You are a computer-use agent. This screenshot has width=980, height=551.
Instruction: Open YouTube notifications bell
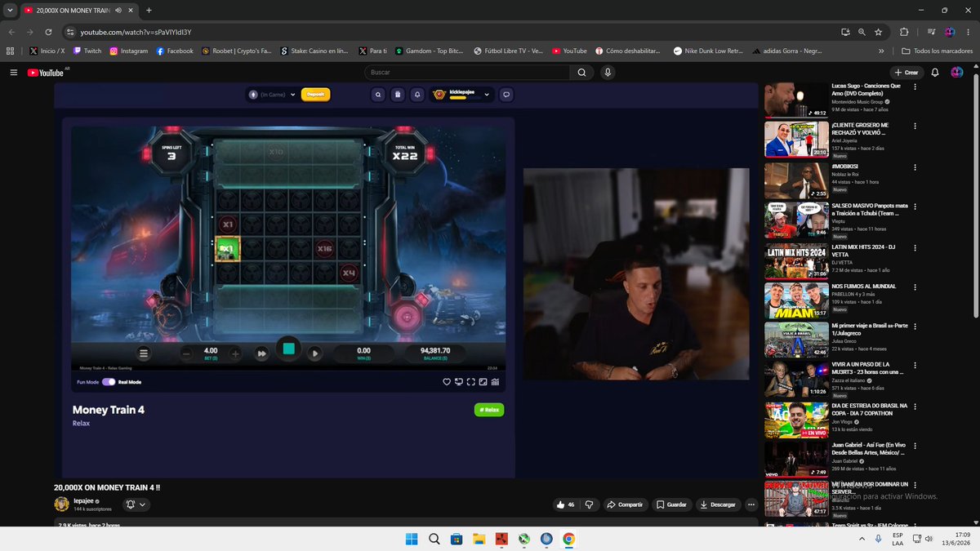935,73
